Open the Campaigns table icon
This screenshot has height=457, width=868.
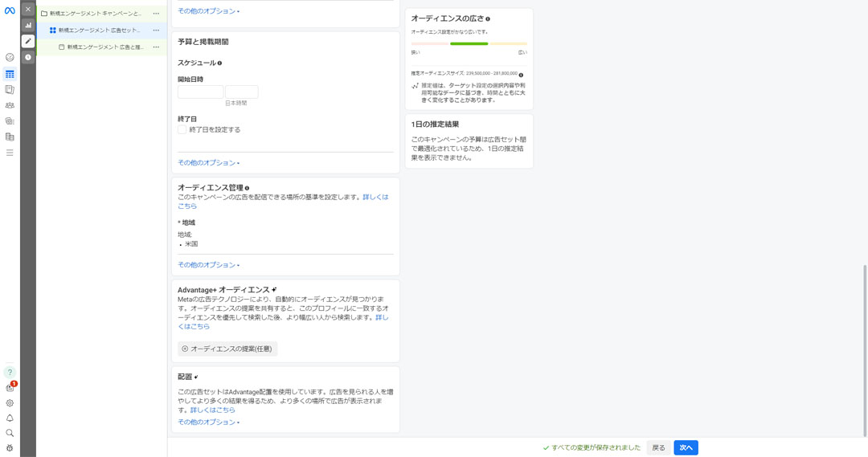pos(10,74)
